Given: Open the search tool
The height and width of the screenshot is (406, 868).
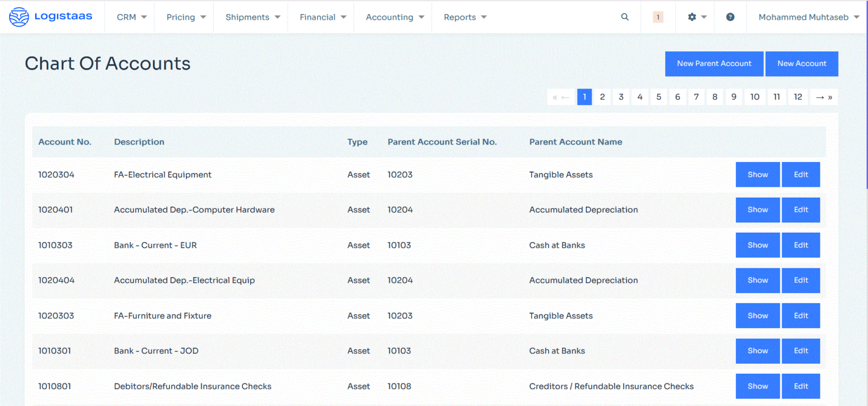Looking at the screenshot, I should point(624,17).
